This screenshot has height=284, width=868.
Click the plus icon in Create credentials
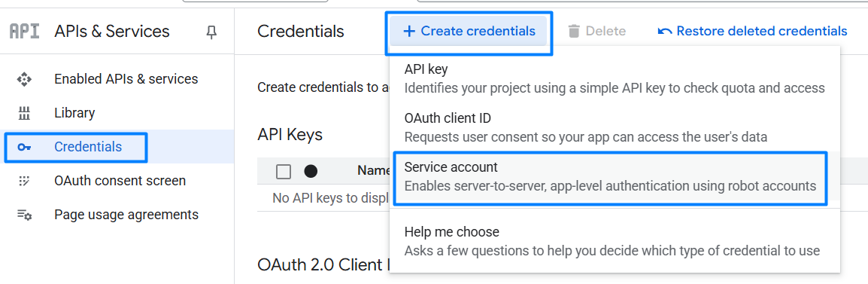tap(409, 31)
